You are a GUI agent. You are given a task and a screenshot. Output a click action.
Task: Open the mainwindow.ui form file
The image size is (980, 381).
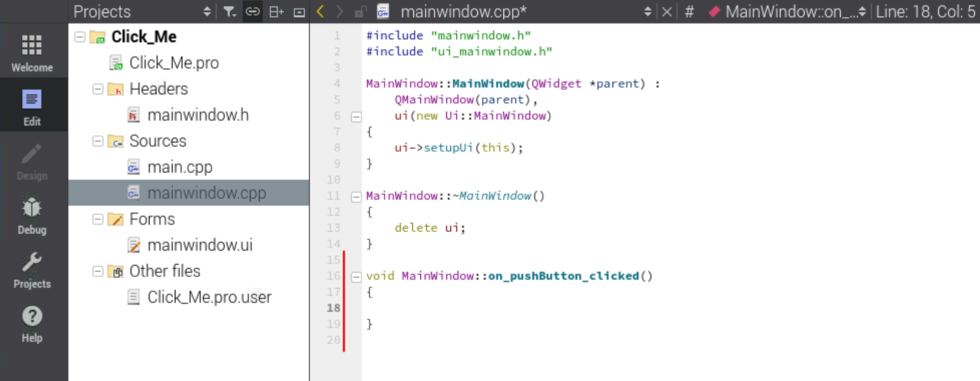tap(200, 245)
